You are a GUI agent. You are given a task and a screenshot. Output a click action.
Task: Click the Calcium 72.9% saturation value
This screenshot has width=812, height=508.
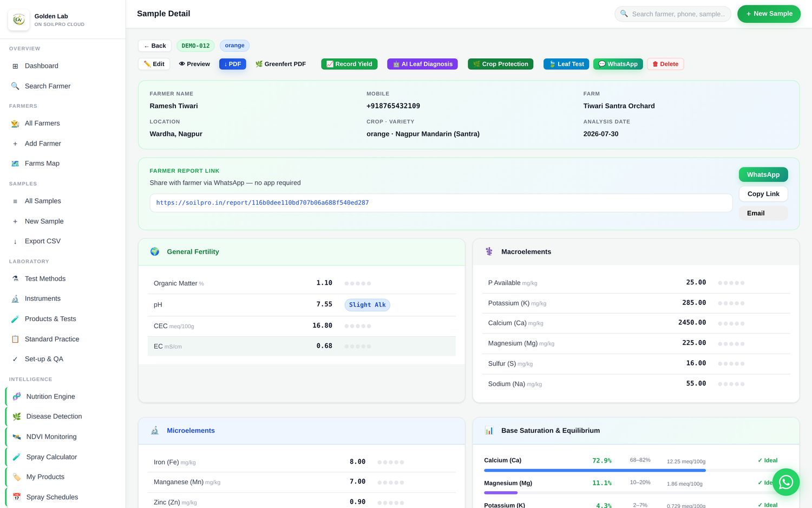[x=602, y=461]
